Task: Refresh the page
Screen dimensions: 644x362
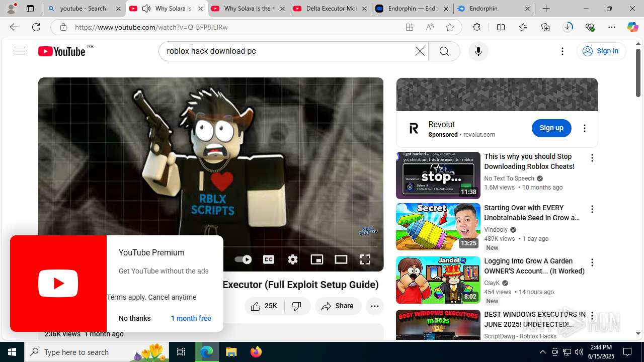Action: coord(36,27)
